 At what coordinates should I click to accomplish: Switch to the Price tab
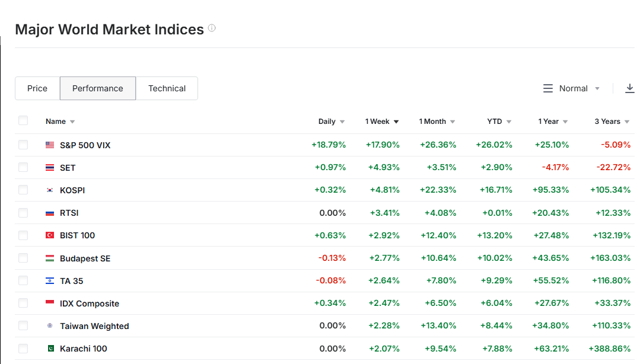tap(37, 88)
